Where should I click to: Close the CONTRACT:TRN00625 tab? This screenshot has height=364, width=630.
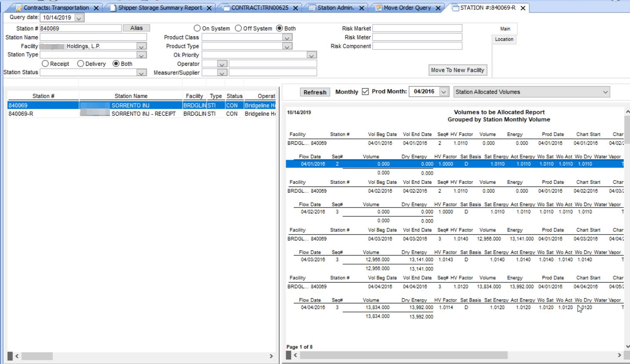pos(296,8)
